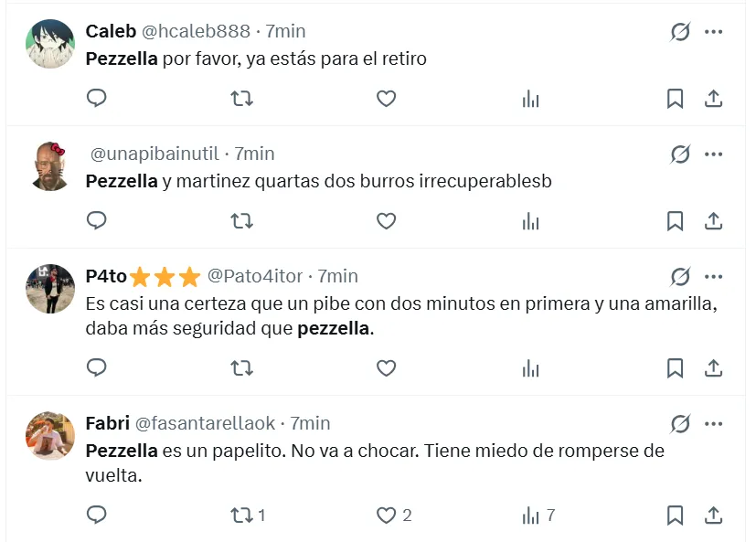Click Caleb's profile avatar

tap(50, 44)
